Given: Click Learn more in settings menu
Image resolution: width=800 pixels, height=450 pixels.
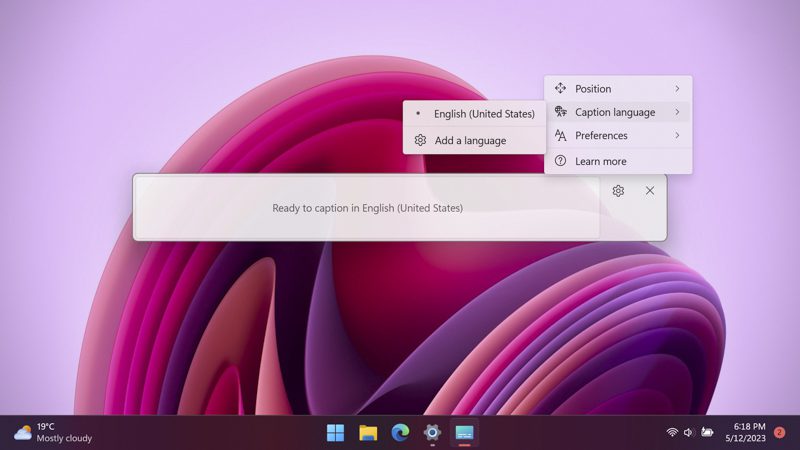Looking at the screenshot, I should [x=618, y=161].
